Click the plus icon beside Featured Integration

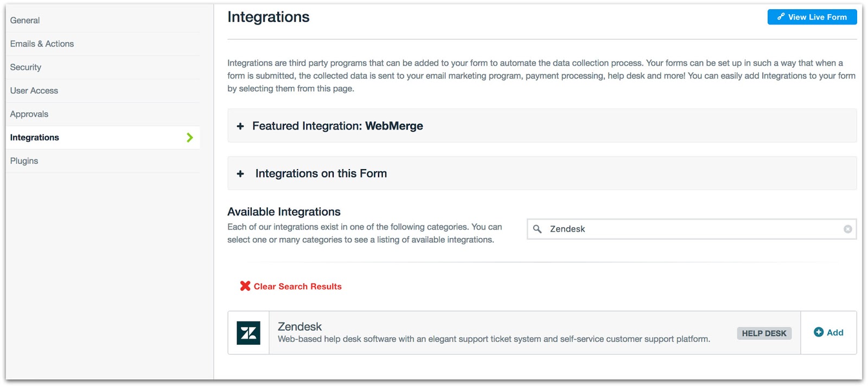tap(240, 126)
